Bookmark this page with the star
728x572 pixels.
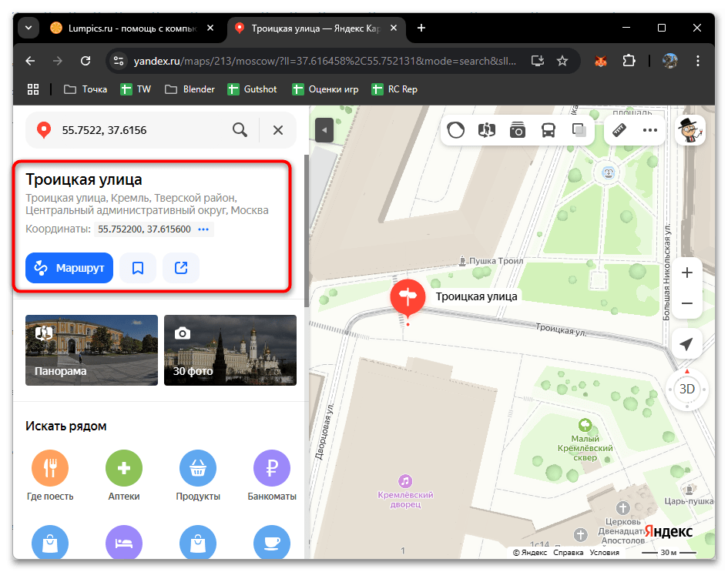(562, 61)
